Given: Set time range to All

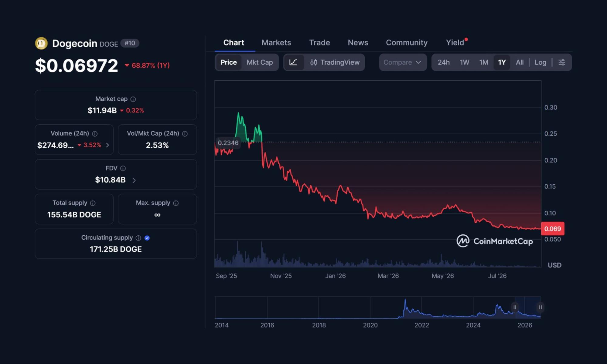Looking at the screenshot, I should tap(520, 62).
